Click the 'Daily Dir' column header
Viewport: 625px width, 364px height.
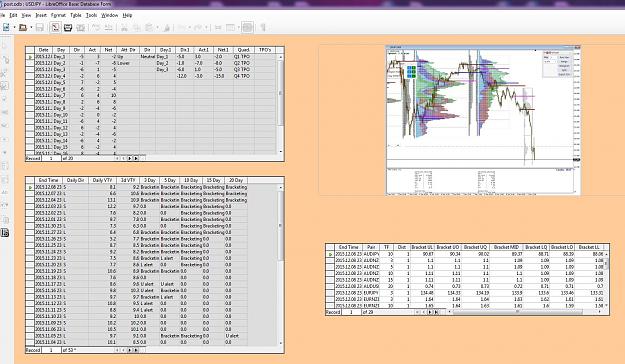coord(75,180)
